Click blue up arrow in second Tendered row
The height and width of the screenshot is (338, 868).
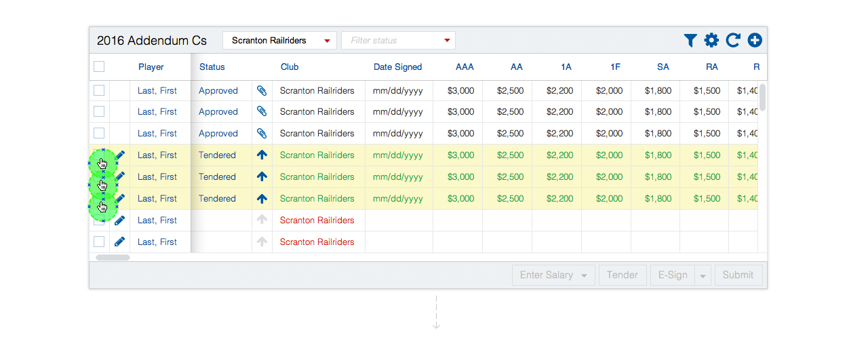click(262, 176)
